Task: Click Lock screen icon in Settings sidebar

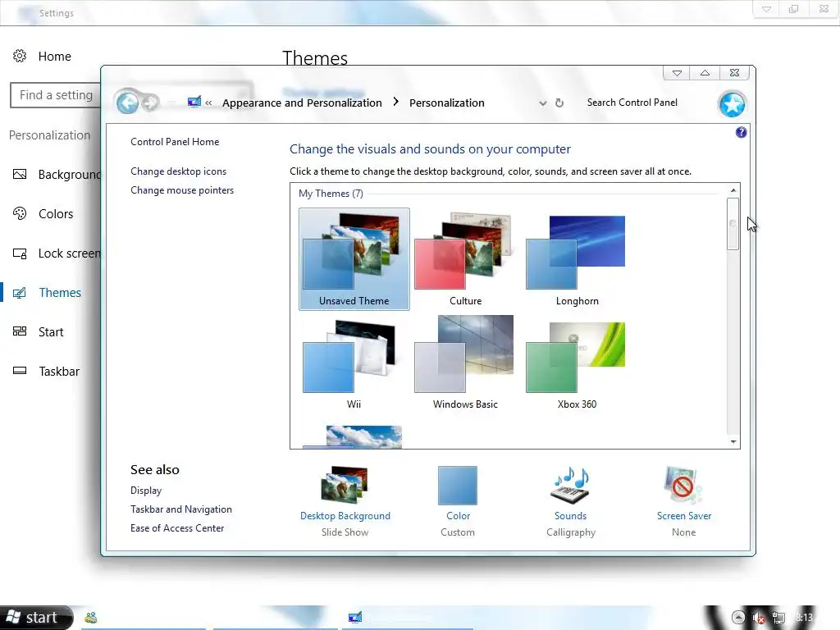Action: tap(20, 253)
